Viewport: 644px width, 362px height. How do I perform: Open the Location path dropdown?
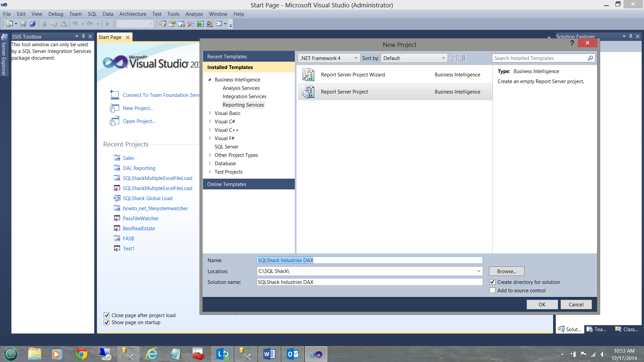click(x=478, y=271)
